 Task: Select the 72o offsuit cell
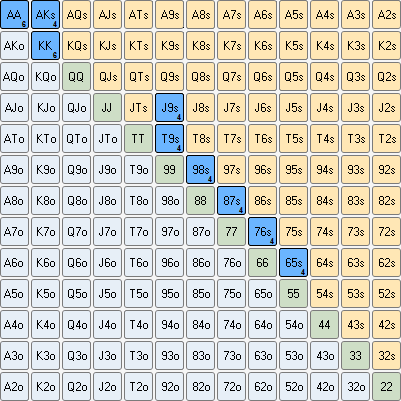click(231, 386)
